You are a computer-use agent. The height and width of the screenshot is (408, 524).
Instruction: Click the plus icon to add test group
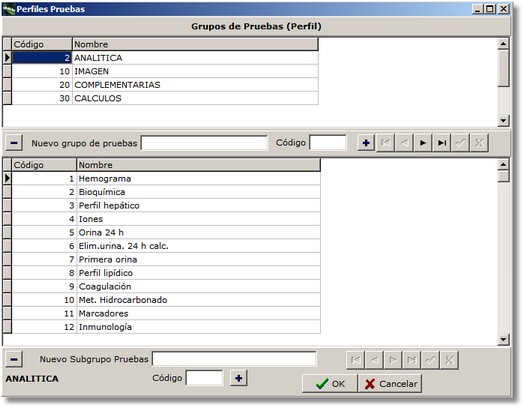[x=366, y=143]
